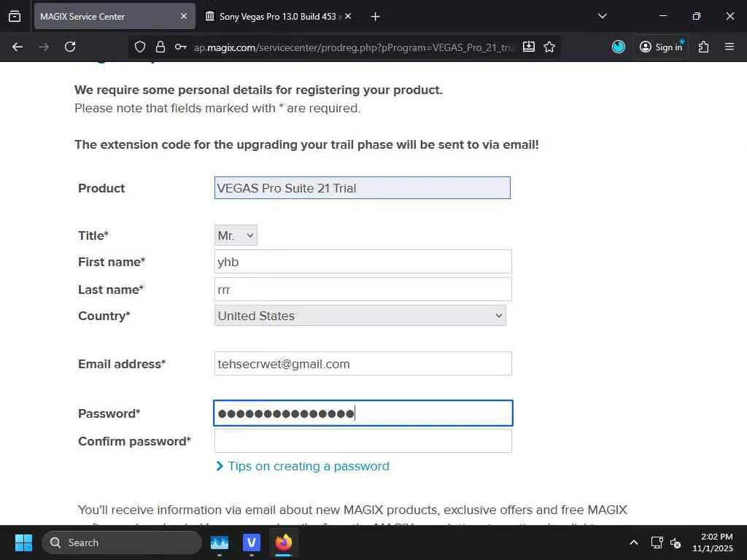Click the muted volume tray icon
Screen dimensions: 747x560
click(676, 542)
